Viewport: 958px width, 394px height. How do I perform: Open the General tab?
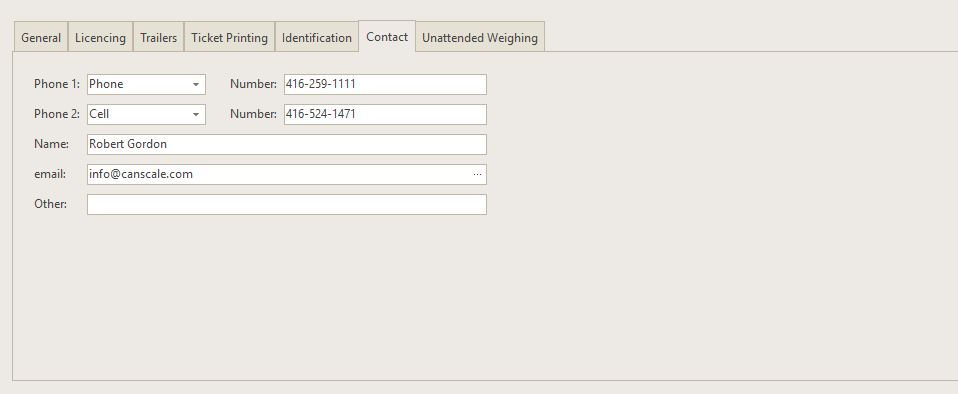[x=41, y=37]
